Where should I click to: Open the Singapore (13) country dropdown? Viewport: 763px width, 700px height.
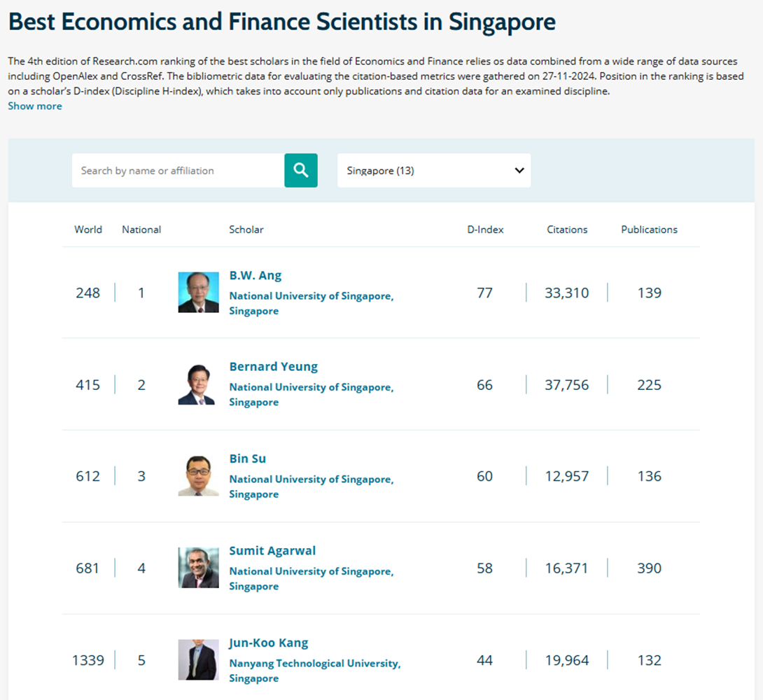click(x=433, y=170)
